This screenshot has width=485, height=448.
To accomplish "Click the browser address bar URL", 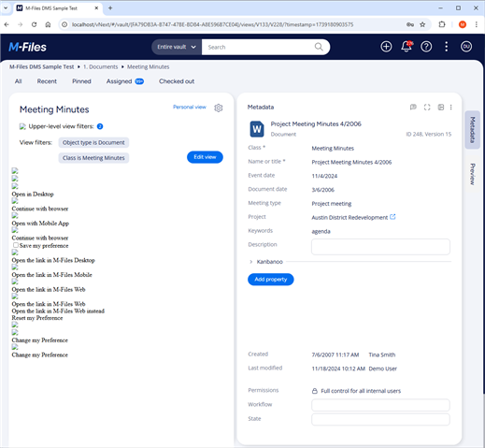I will [212, 24].
